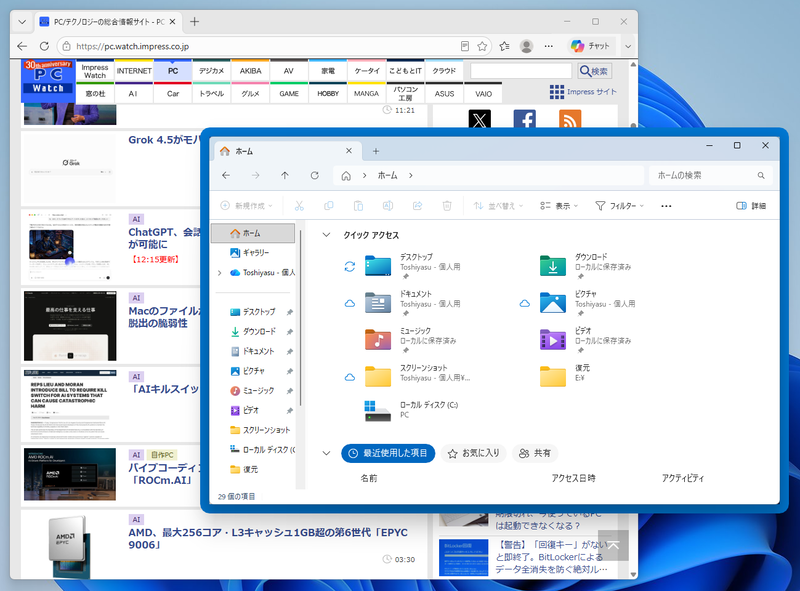Select ギャラリー in Explorer sidebar
This screenshot has height=591, width=800.
255,253
